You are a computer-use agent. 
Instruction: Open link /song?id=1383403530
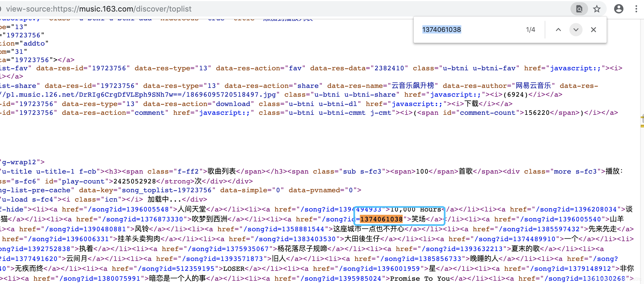[x=295, y=239]
